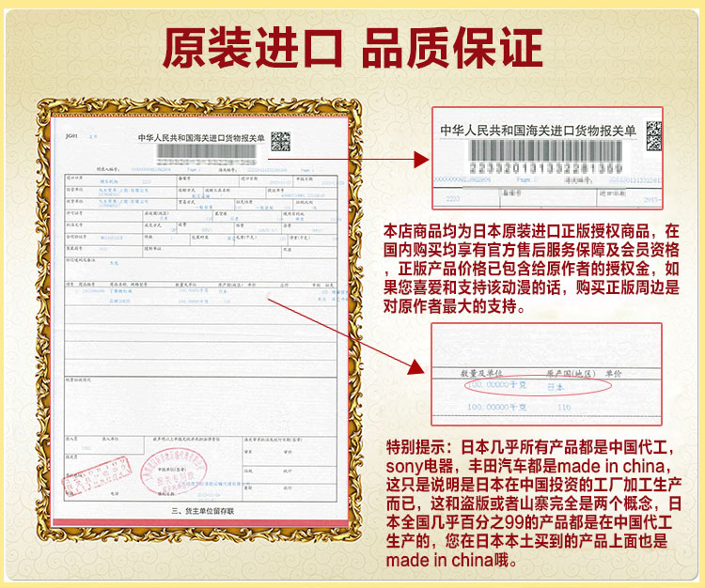Select the framed document title 中华人民共和国海关进口货物报关单
This screenshot has width=705, height=588.
coord(201,138)
